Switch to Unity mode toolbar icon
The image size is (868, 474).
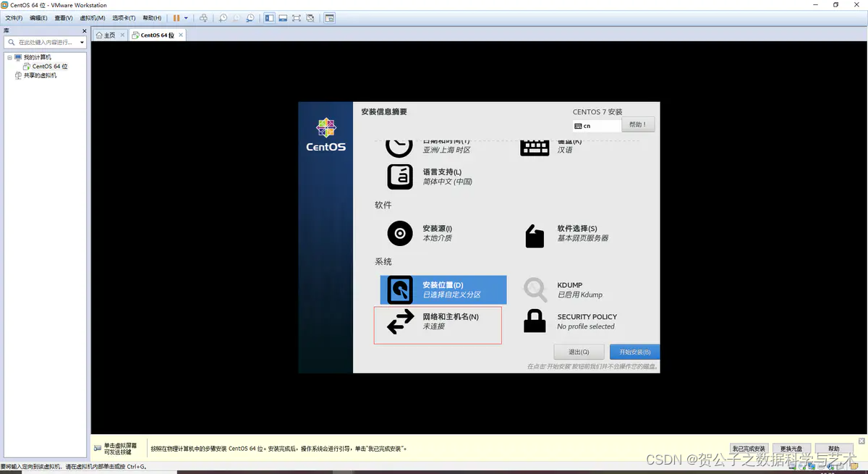(310, 17)
